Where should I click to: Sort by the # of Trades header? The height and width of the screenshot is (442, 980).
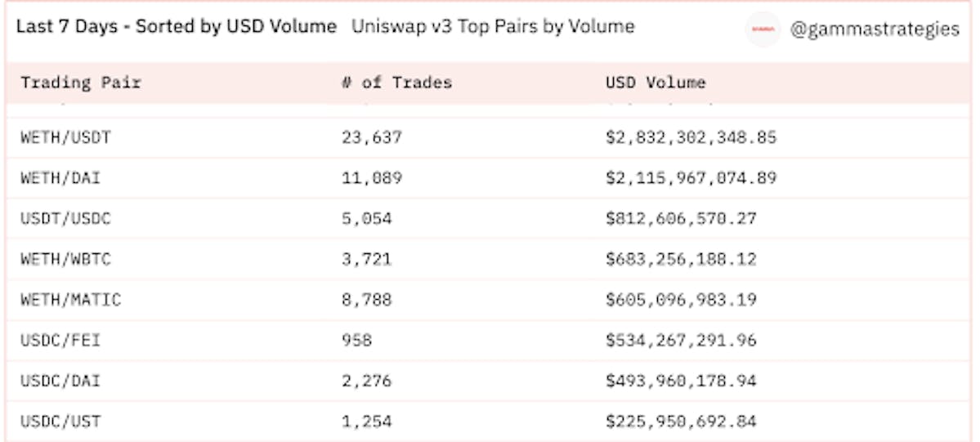pyautogui.click(x=396, y=83)
